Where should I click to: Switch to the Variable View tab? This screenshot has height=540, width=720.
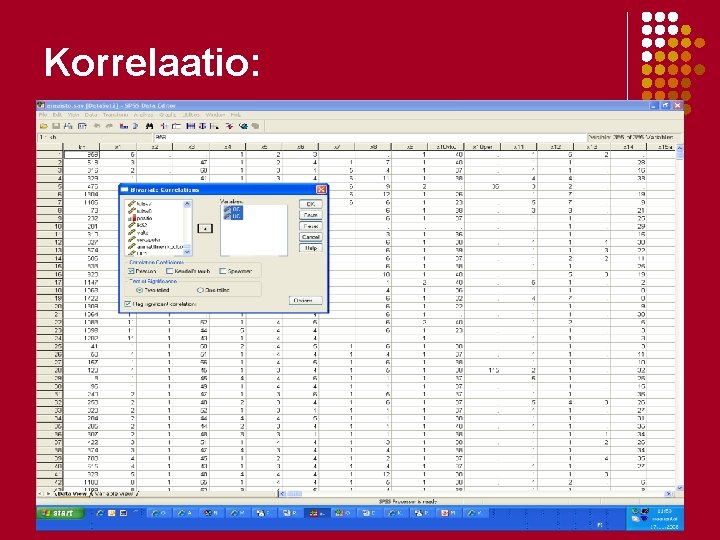(x=113, y=494)
